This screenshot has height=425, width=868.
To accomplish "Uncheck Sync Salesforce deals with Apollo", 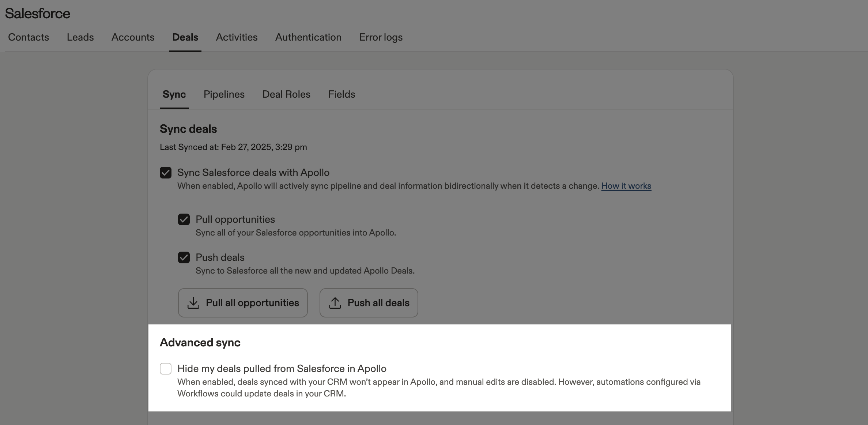I will [x=166, y=173].
